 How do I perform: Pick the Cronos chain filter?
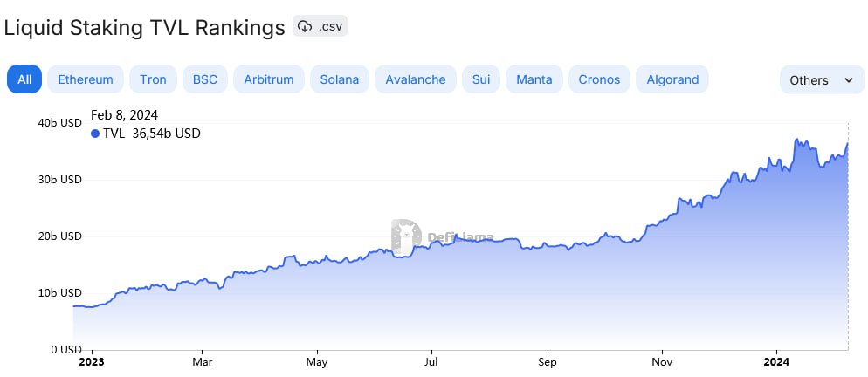(599, 79)
